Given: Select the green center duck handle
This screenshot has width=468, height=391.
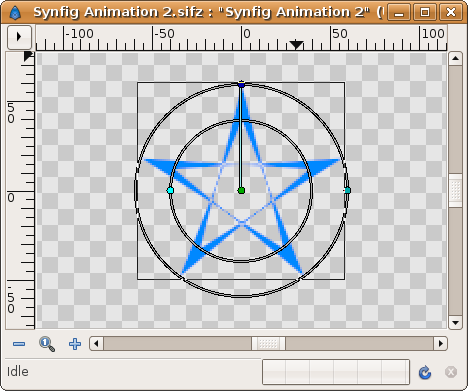Looking at the screenshot, I should [x=242, y=191].
